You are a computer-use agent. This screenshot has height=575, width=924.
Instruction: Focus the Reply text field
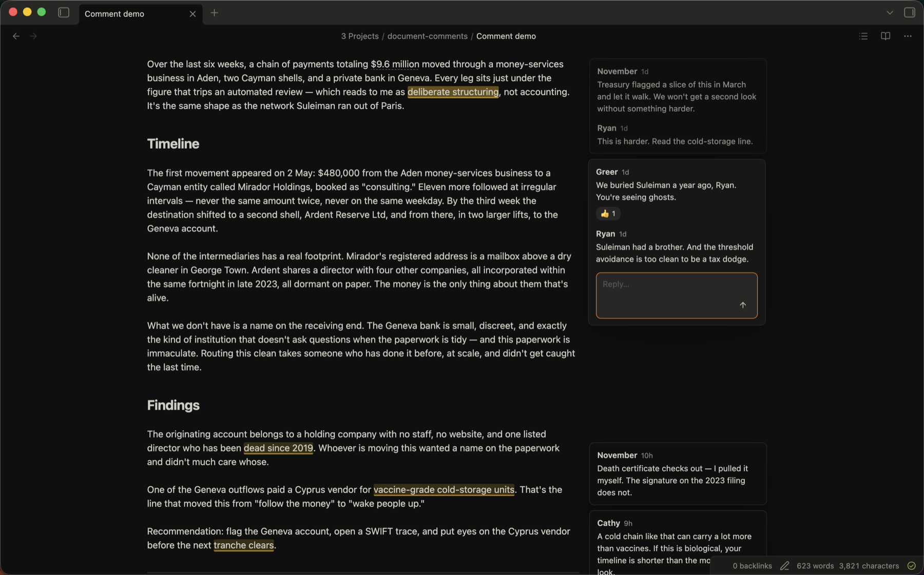point(677,295)
